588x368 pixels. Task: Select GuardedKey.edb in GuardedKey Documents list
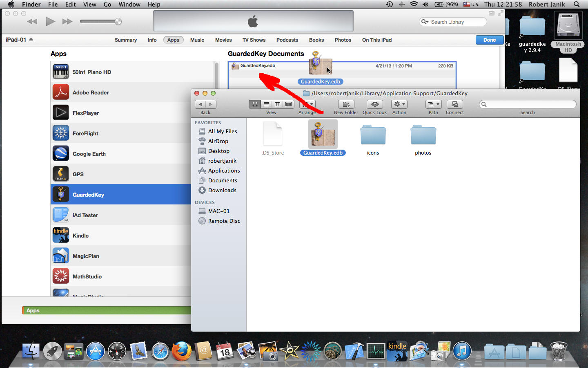(x=342, y=66)
